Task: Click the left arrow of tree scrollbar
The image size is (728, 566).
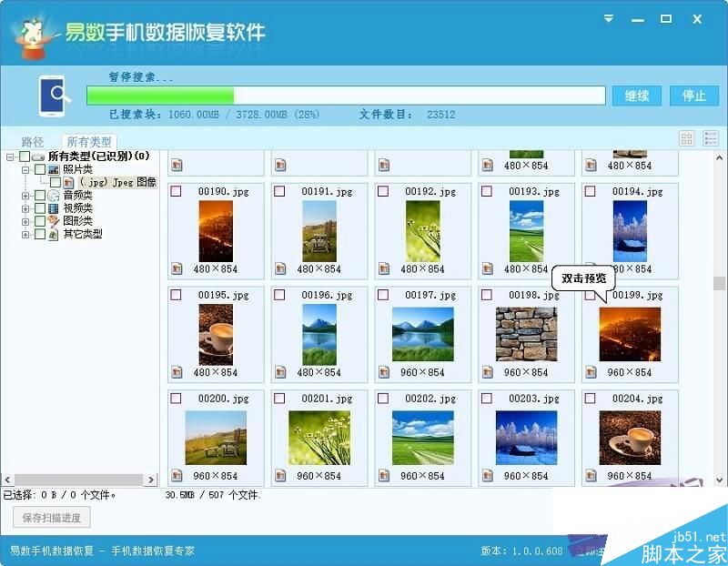Action: click(7, 480)
